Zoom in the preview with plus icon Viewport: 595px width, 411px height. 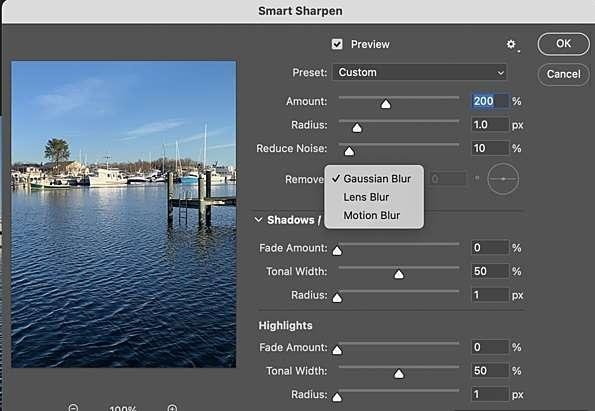tap(172, 408)
